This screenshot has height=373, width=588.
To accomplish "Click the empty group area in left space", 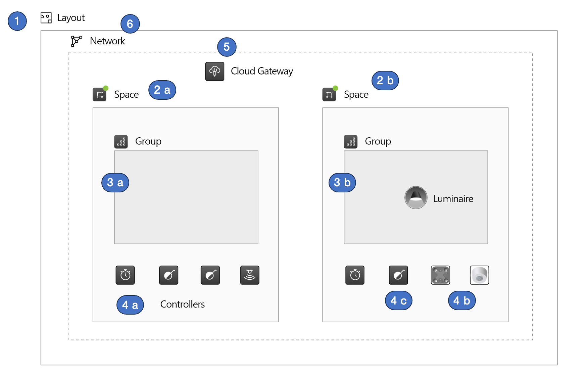I will click(x=186, y=197).
